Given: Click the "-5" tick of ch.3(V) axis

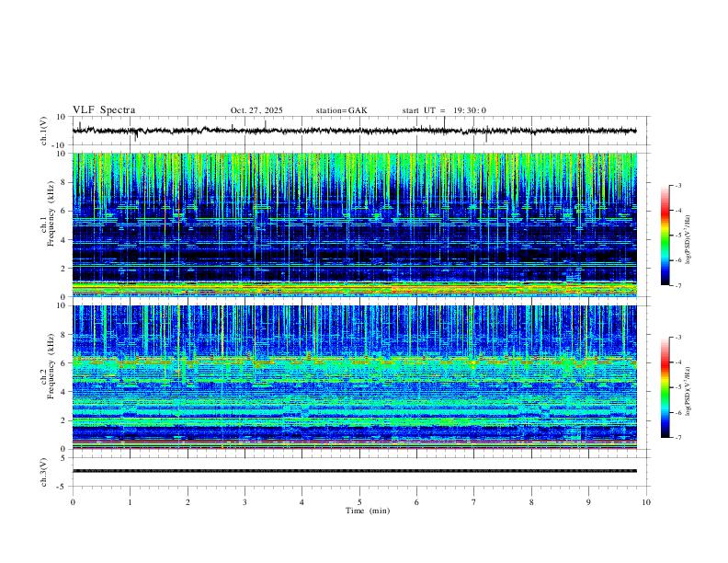Looking at the screenshot, I should 63,487.
